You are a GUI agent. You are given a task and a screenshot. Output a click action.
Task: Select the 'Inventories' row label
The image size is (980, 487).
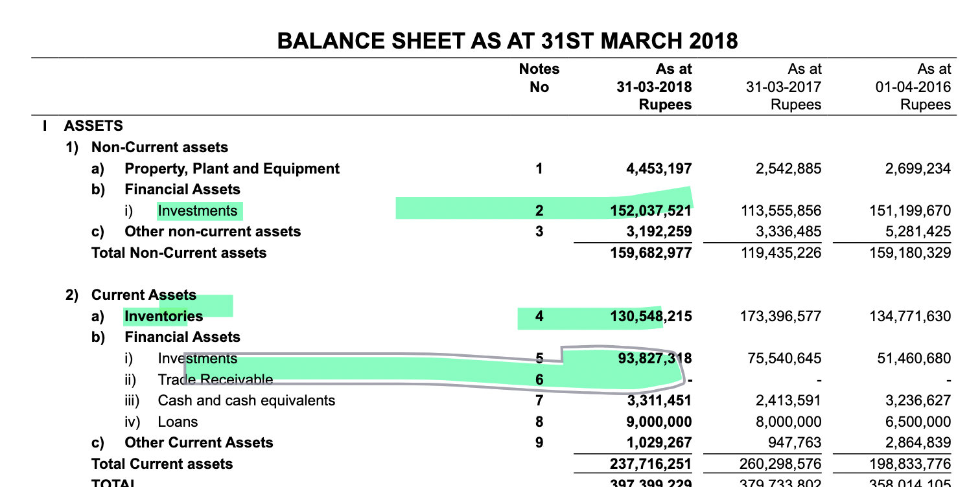pos(164,317)
